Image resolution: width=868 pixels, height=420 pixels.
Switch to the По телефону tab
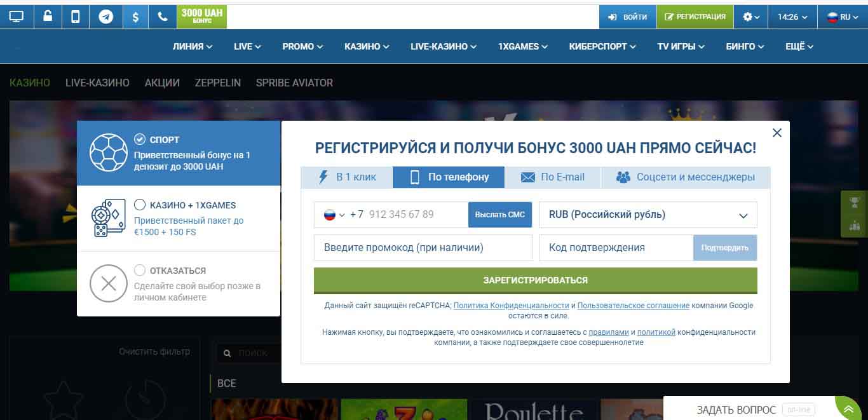(x=449, y=177)
